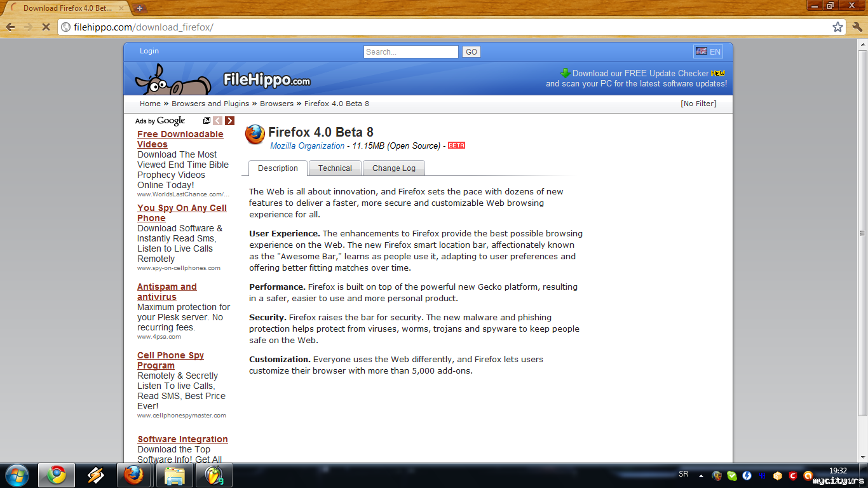Open a new tab with the plus button

point(140,8)
